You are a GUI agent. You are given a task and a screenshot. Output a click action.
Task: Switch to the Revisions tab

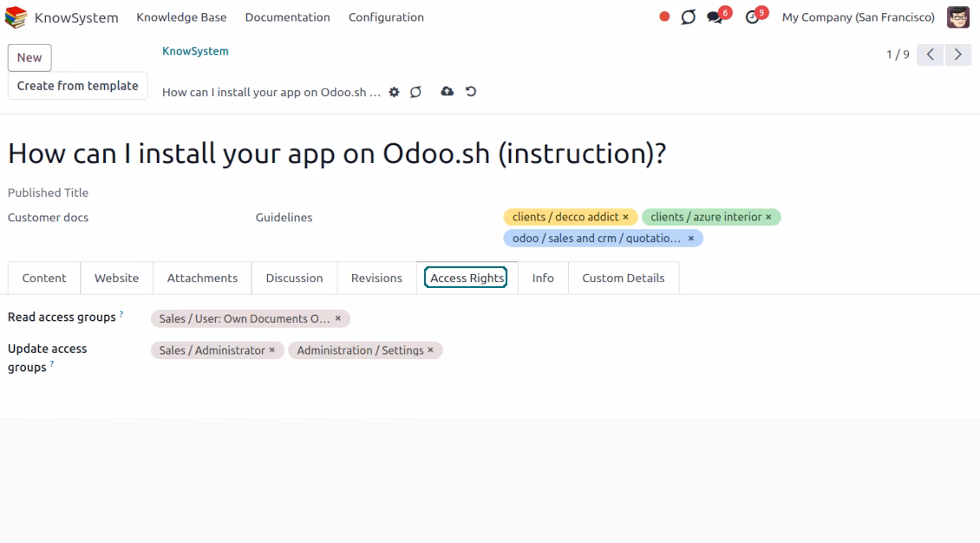(x=376, y=278)
